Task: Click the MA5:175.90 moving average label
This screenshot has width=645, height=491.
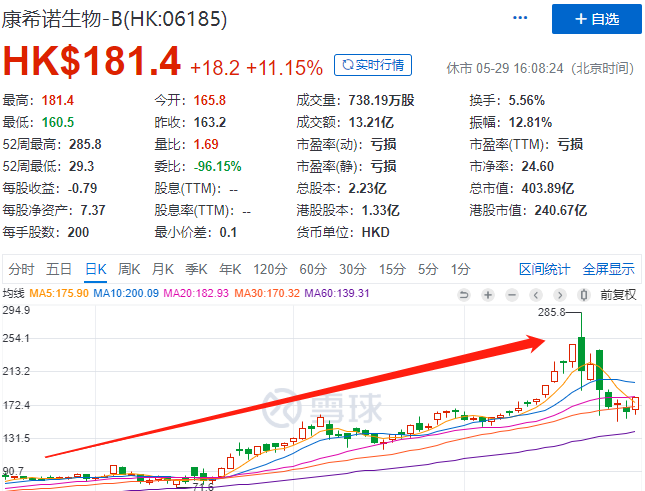Action: [59, 293]
